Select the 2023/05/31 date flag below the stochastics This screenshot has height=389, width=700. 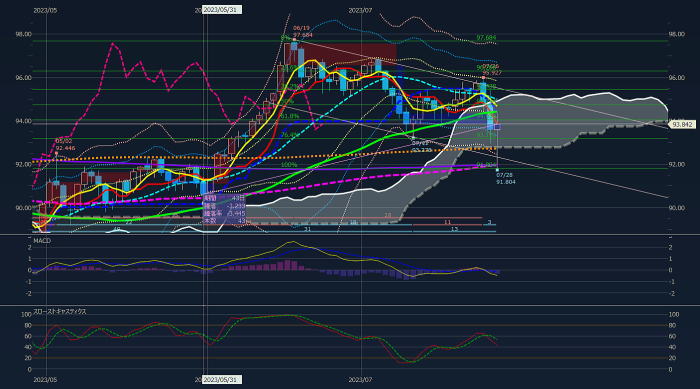(222, 380)
